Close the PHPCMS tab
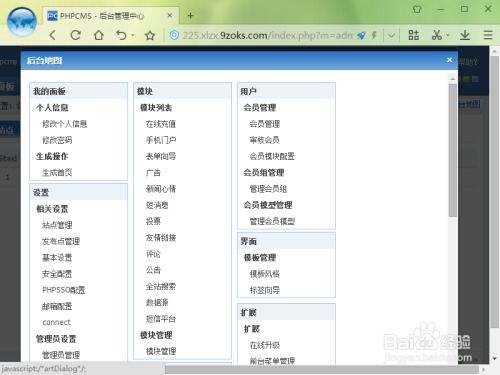 click(170, 15)
